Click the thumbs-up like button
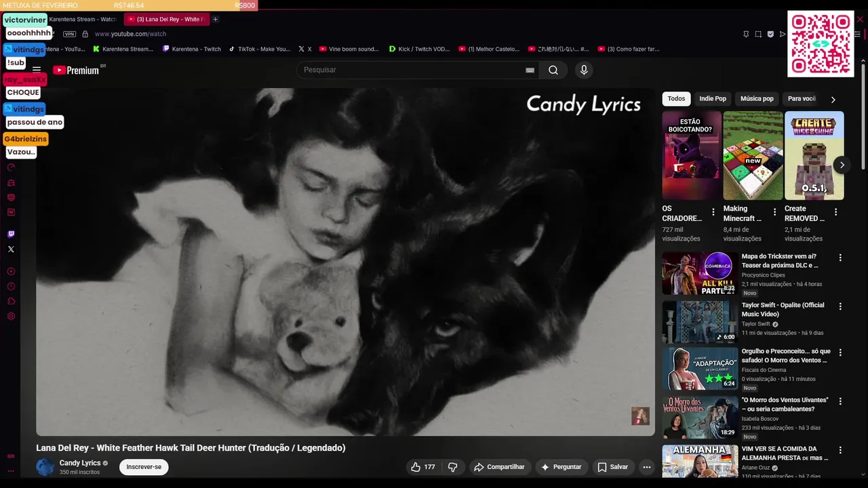The height and width of the screenshot is (488, 868). point(422,467)
